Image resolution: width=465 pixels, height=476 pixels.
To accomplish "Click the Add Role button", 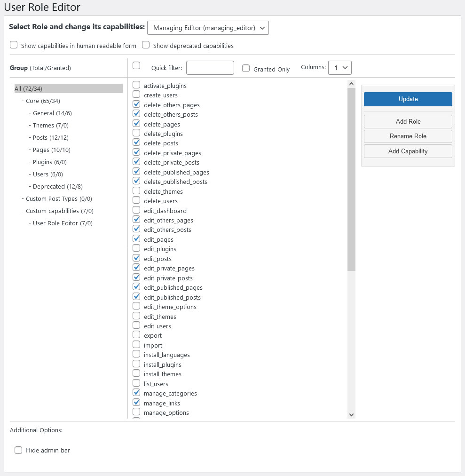I will click(408, 121).
